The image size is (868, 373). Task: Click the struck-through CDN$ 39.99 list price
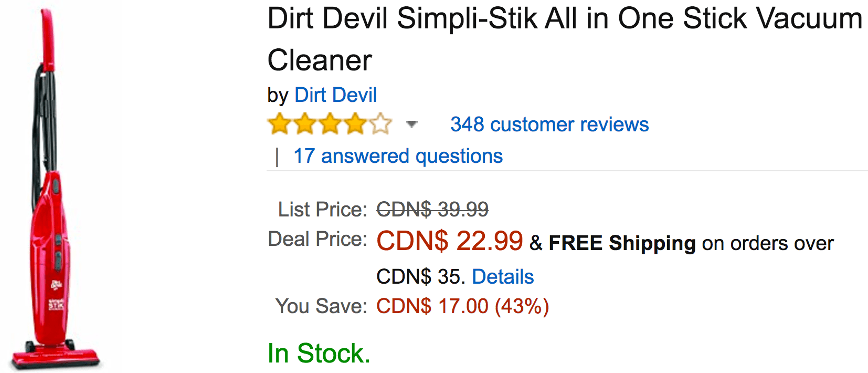pos(432,210)
